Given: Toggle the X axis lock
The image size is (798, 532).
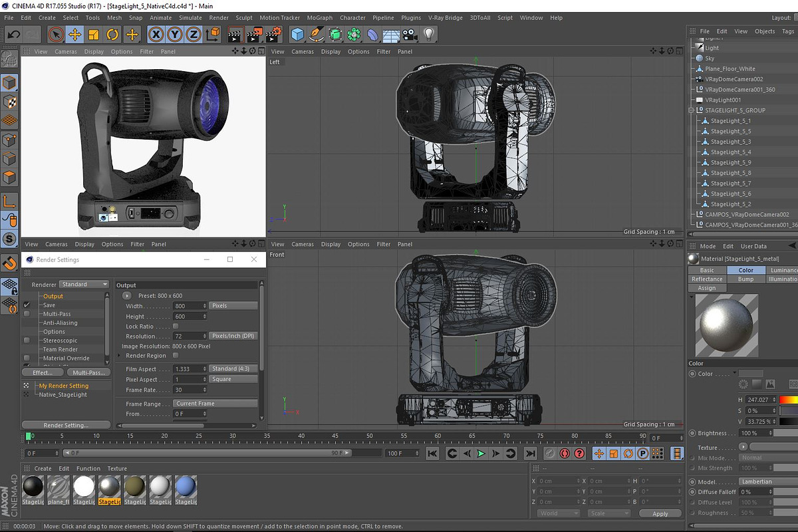Looking at the screenshot, I should click(156, 34).
